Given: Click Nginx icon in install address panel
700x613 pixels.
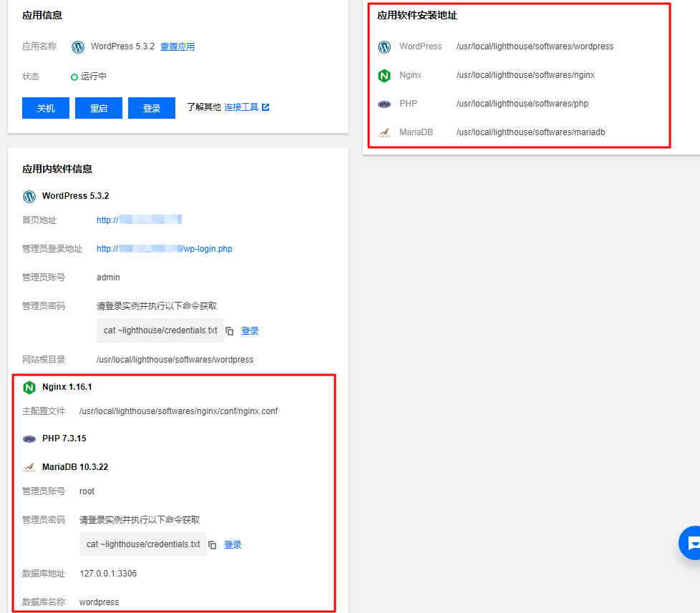Looking at the screenshot, I should tap(384, 75).
